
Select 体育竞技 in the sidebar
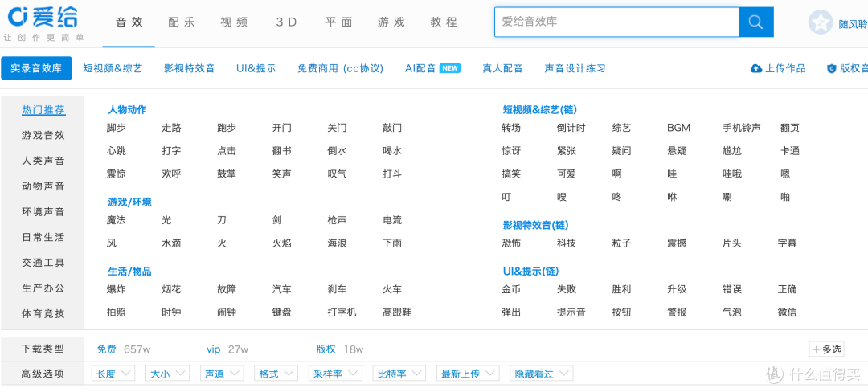pyautogui.click(x=43, y=313)
